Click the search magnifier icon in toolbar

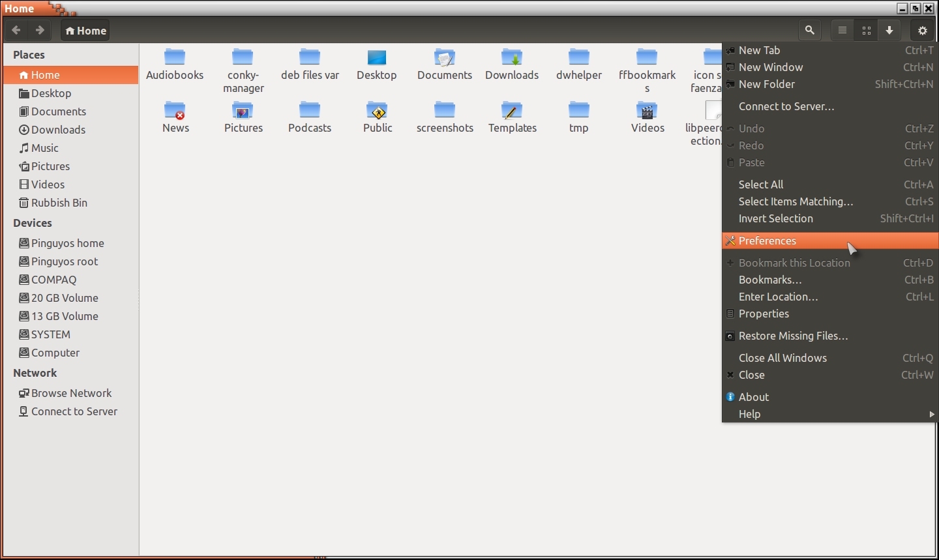pyautogui.click(x=809, y=30)
